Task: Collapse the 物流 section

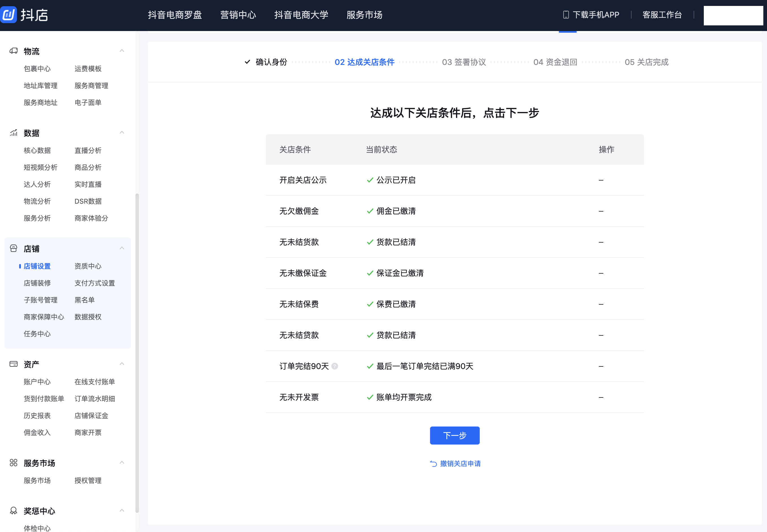Action: click(122, 50)
